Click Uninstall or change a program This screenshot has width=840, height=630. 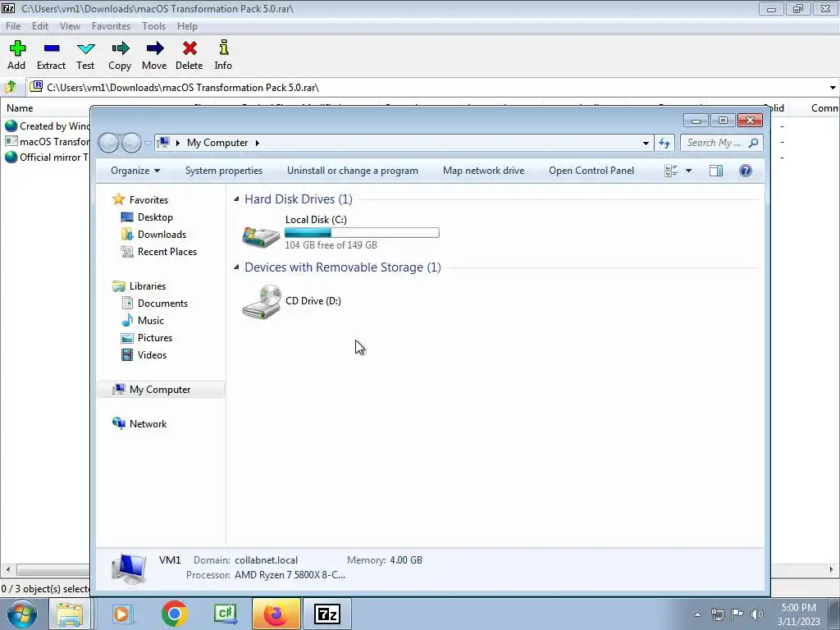[x=353, y=171]
